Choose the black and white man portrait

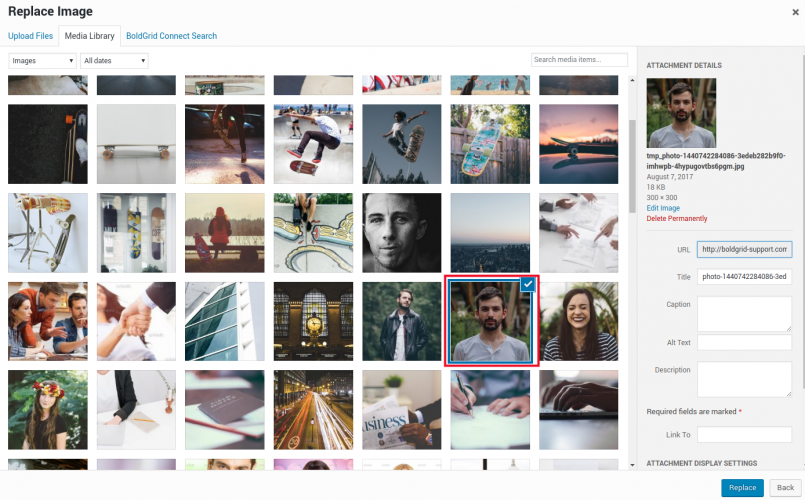point(401,232)
